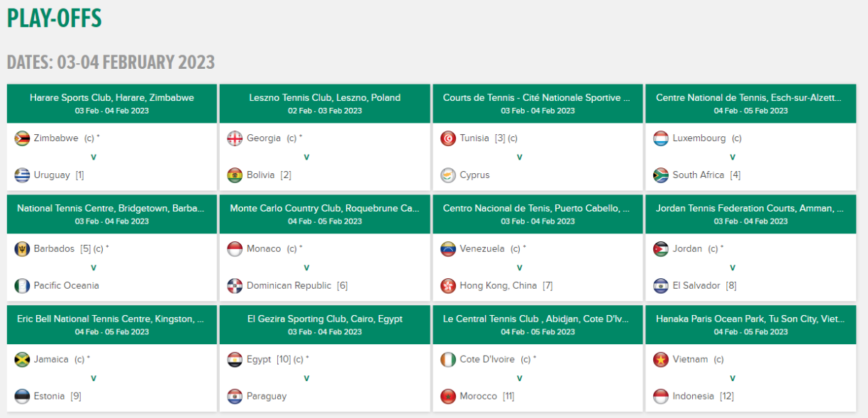The height and width of the screenshot is (418, 868).
Task: Click the Dominican Republic flag icon
Action: point(235,286)
